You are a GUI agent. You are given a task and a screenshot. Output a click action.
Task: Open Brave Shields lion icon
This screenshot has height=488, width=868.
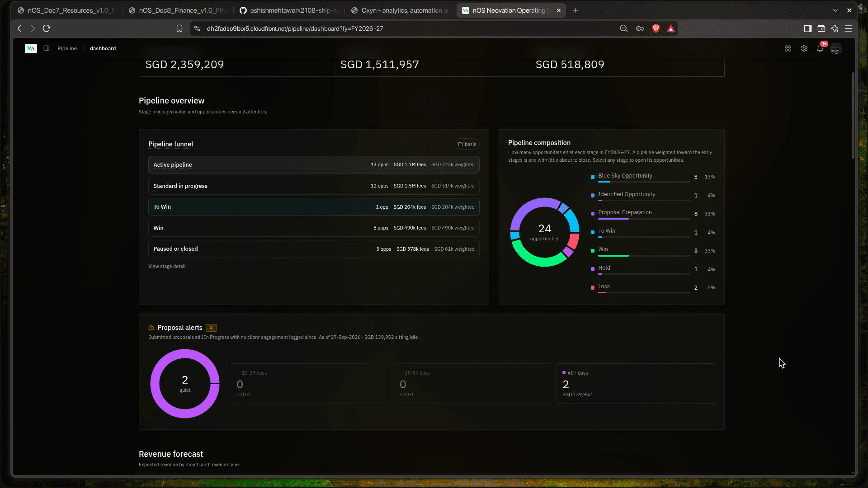tap(656, 28)
